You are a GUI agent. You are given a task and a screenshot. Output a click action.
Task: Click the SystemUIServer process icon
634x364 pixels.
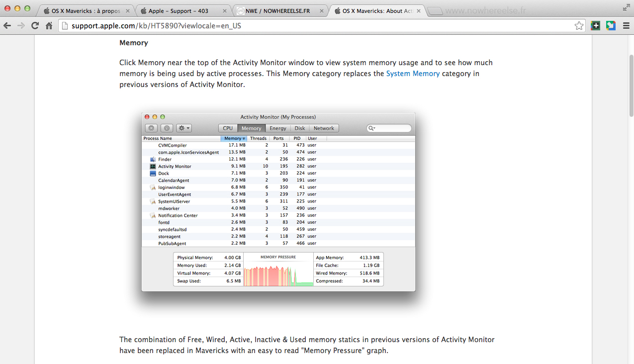153,201
